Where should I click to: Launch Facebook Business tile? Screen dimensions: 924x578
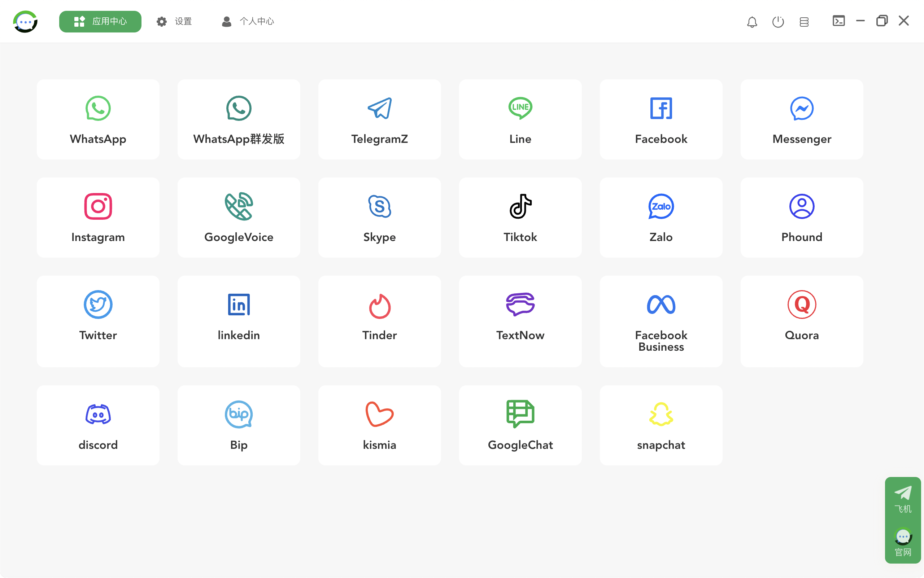point(661,320)
